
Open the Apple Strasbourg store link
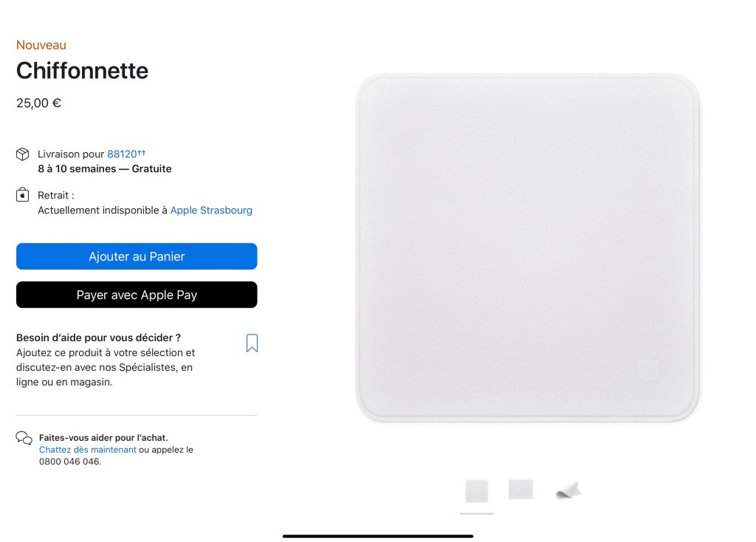pyautogui.click(x=211, y=210)
